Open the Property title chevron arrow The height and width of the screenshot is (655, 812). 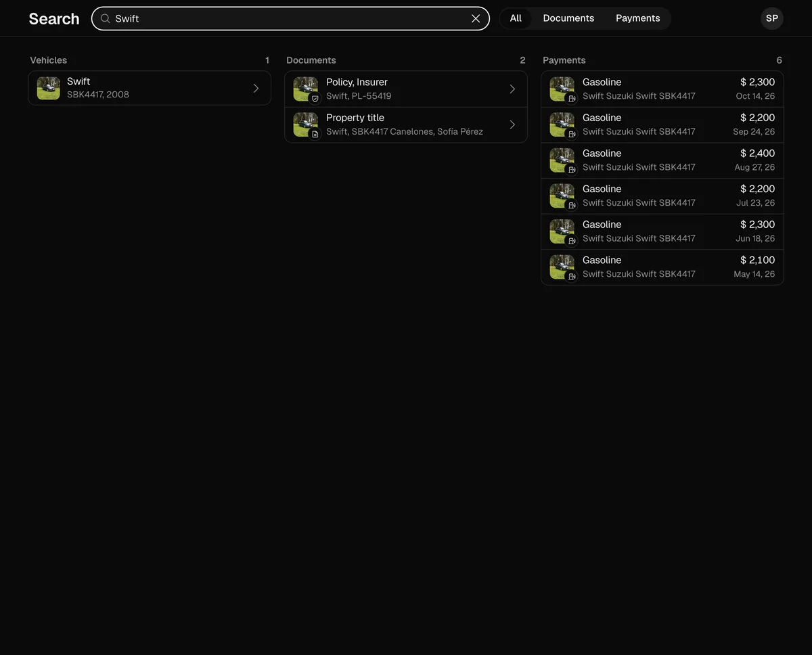point(512,125)
